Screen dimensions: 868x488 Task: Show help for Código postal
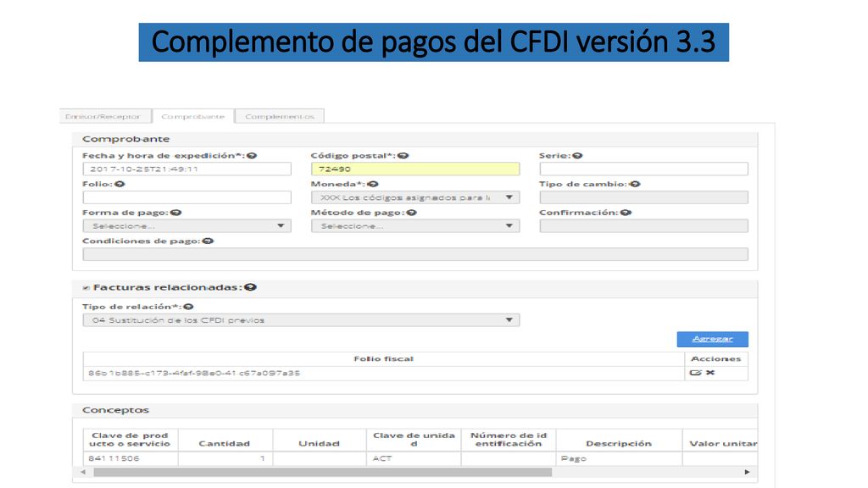point(403,156)
